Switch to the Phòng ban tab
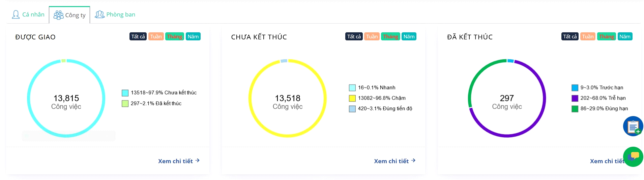Screen dimensions: 644x180 point(115,14)
